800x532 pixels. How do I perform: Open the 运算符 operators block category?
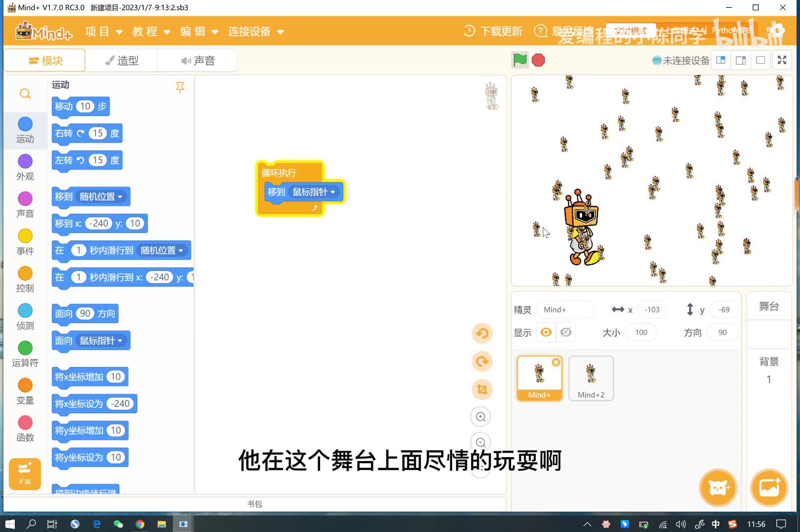point(25,355)
